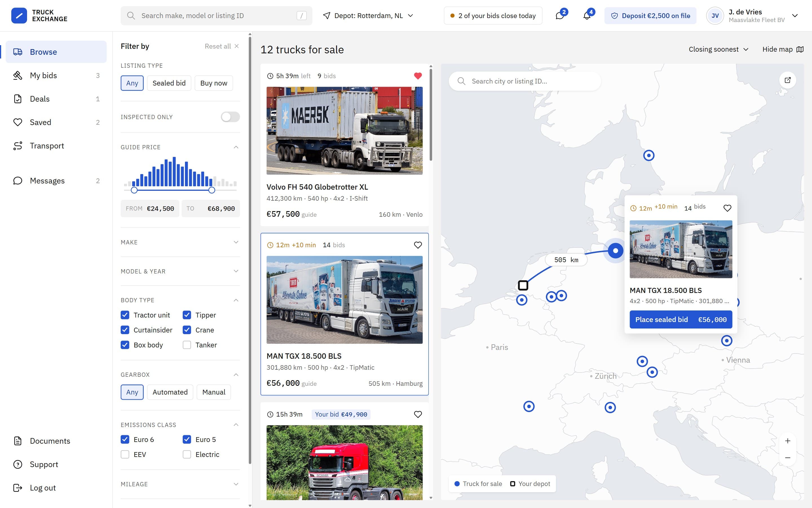The height and width of the screenshot is (508, 812).
Task: Choose Automated gearbox filter
Action: pos(170,392)
